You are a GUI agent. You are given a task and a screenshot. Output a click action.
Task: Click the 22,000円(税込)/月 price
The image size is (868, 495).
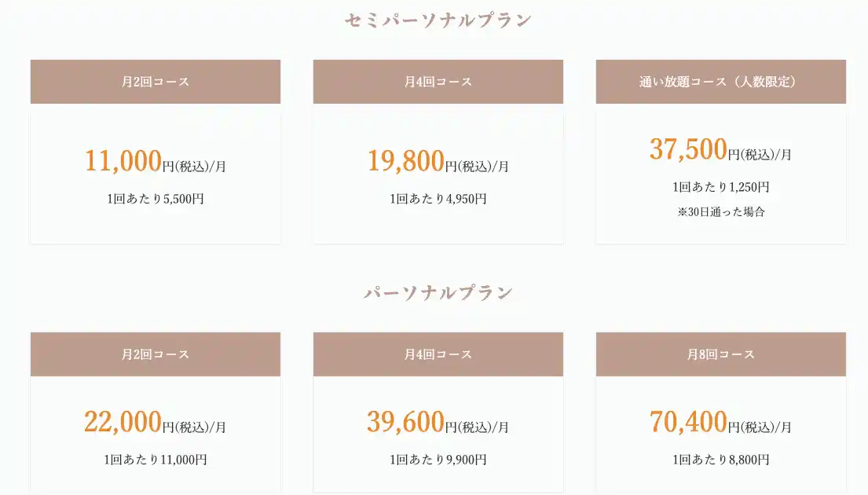(x=156, y=423)
